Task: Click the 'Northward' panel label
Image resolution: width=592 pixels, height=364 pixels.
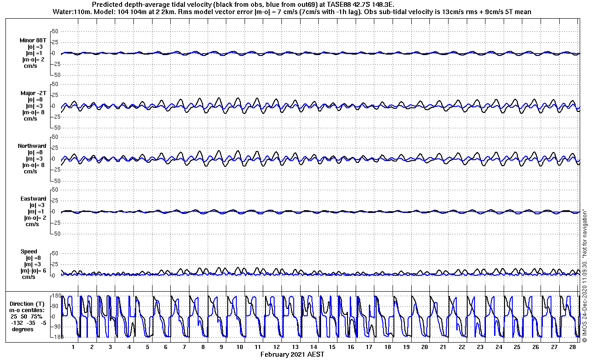Action: pos(32,146)
